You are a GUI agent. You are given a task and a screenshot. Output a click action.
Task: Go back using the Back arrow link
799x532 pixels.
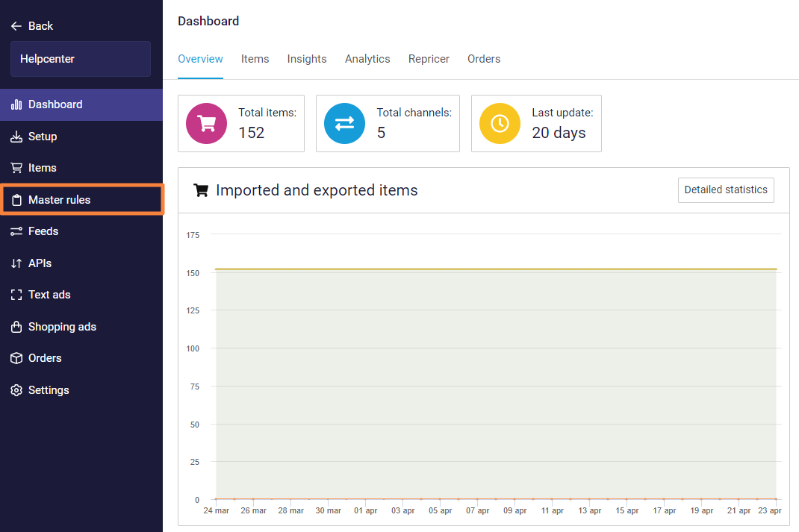coord(31,26)
